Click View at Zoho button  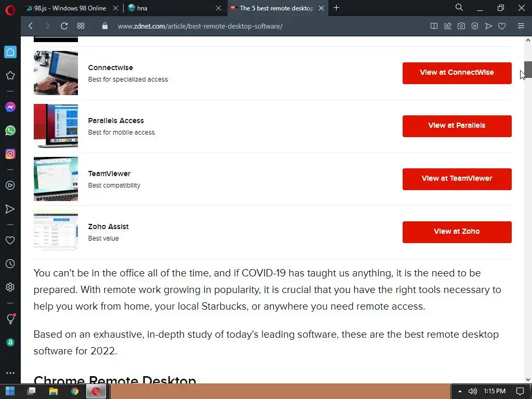click(x=457, y=232)
